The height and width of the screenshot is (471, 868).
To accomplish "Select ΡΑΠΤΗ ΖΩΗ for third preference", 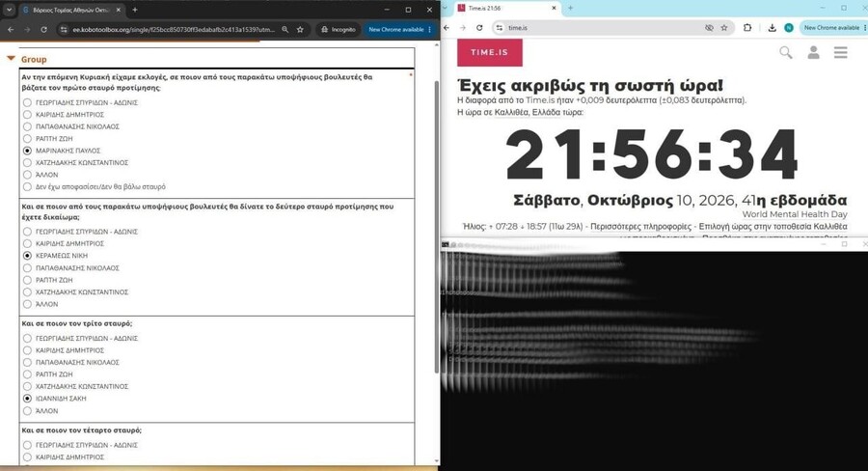I will click(x=27, y=374).
